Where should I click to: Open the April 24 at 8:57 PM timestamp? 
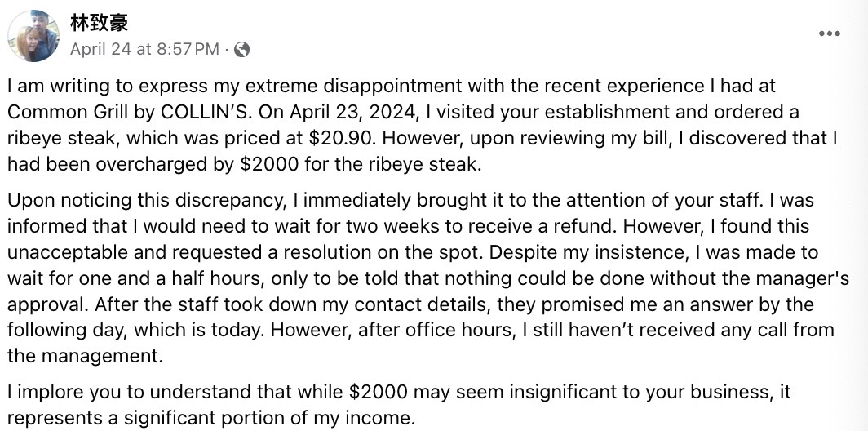click(145, 49)
